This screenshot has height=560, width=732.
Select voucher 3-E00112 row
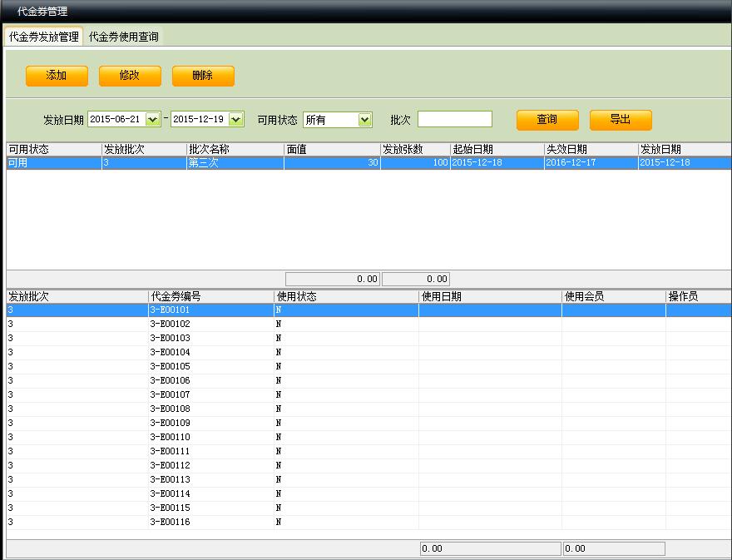click(x=368, y=465)
